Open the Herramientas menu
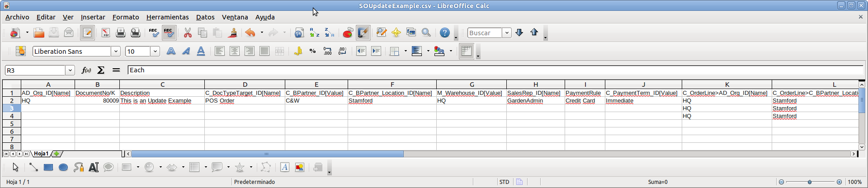 pyautogui.click(x=167, y=17)
